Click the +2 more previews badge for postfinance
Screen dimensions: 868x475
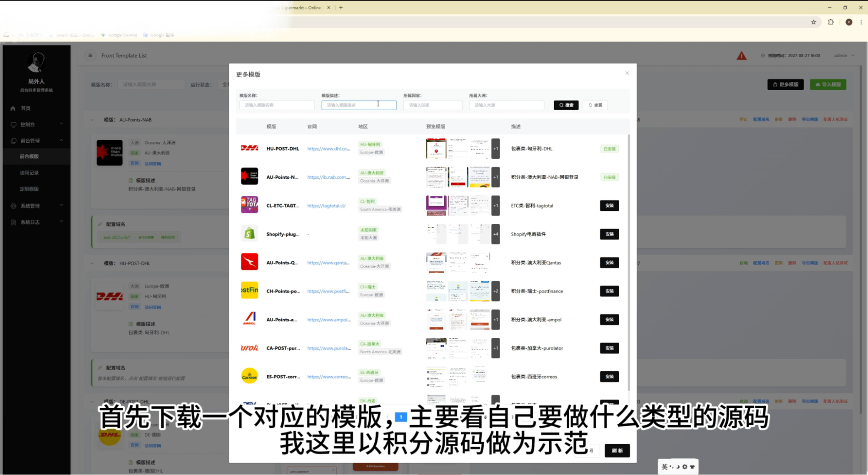pyautogui.click(x=495, y=291)
